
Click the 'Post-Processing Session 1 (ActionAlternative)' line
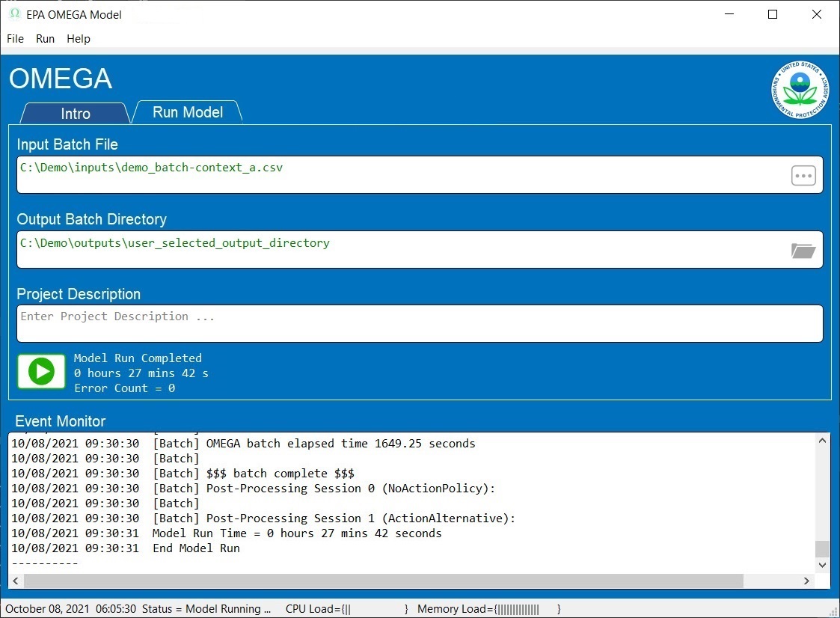[x=361, y=518]
